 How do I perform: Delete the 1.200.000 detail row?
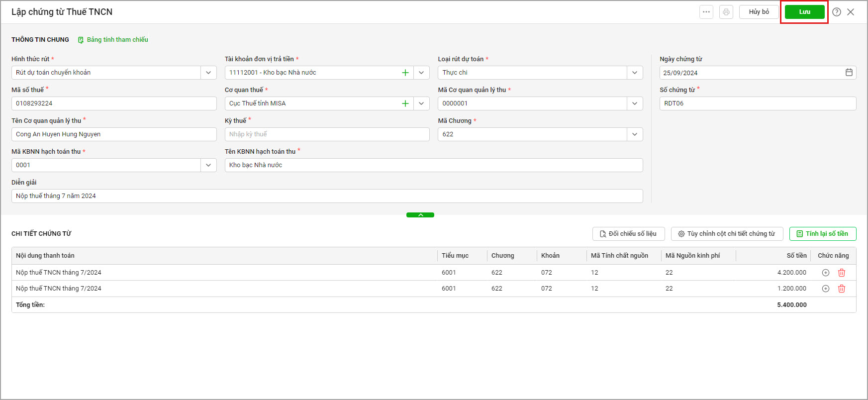842,289
